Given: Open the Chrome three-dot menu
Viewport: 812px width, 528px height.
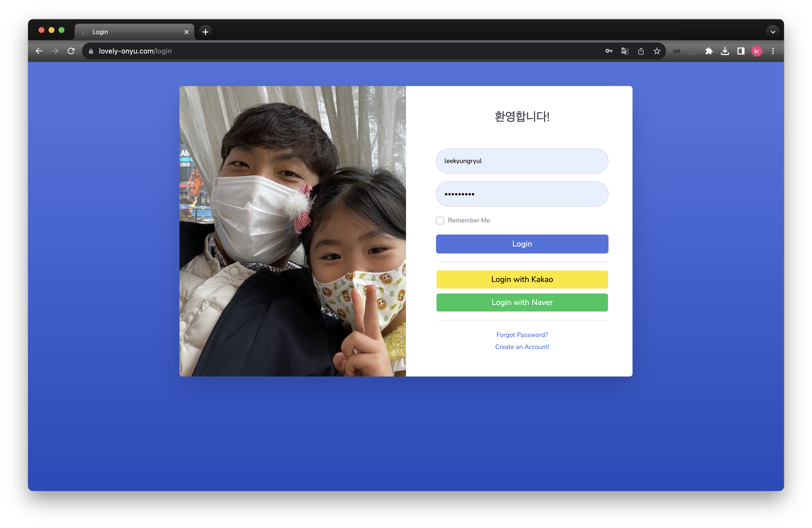Looking at the screenshot, I should pos(773,51).
